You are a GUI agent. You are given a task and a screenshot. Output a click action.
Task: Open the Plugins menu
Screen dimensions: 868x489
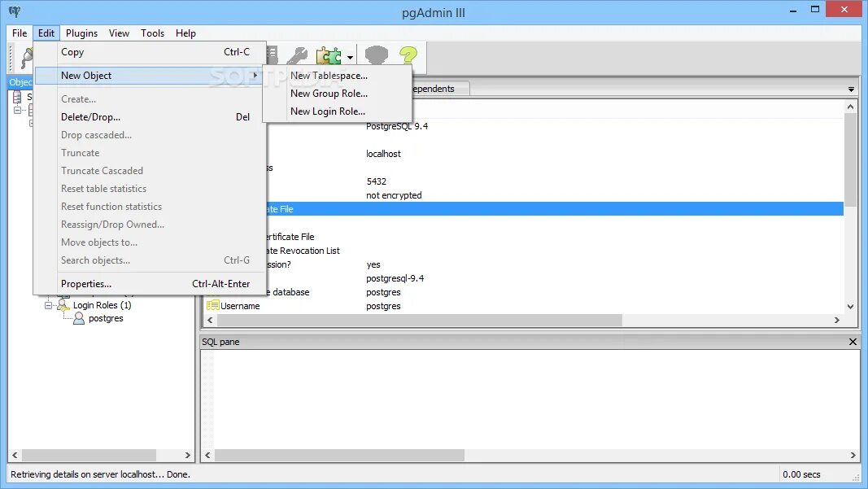(x=81, y=33)
